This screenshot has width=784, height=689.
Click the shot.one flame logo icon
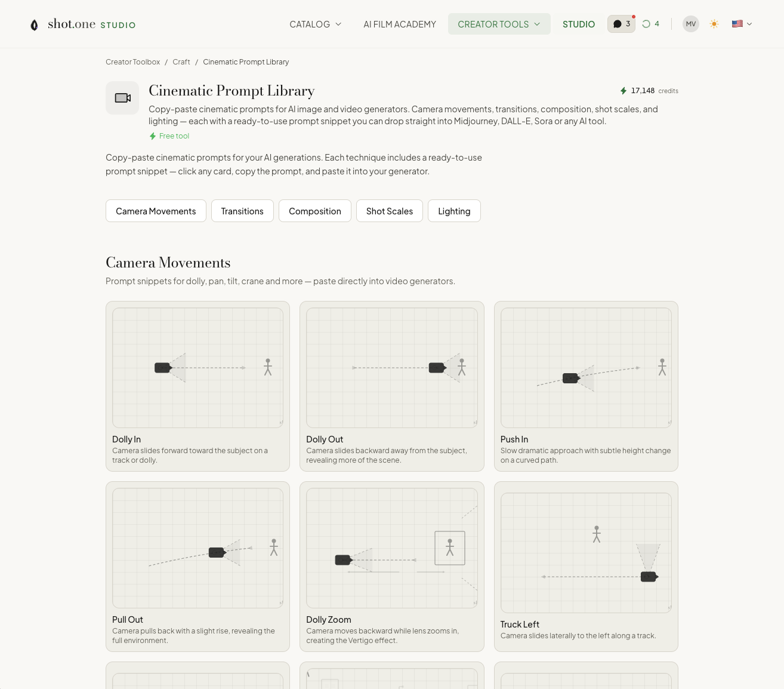[35, 24]
